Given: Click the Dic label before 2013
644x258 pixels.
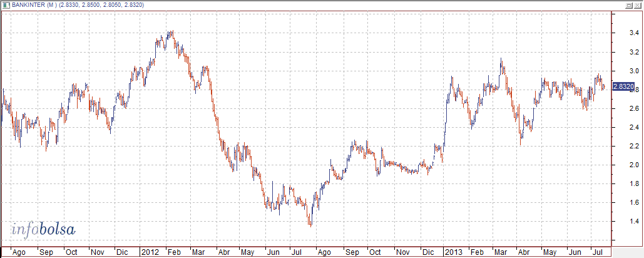Looking at the screenshot, I should pos(427,252).
